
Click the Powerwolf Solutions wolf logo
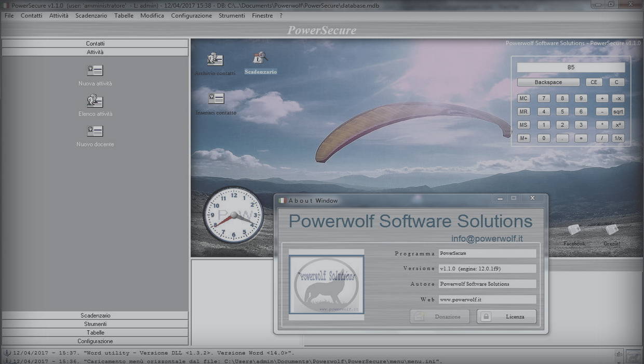(326, 284)
